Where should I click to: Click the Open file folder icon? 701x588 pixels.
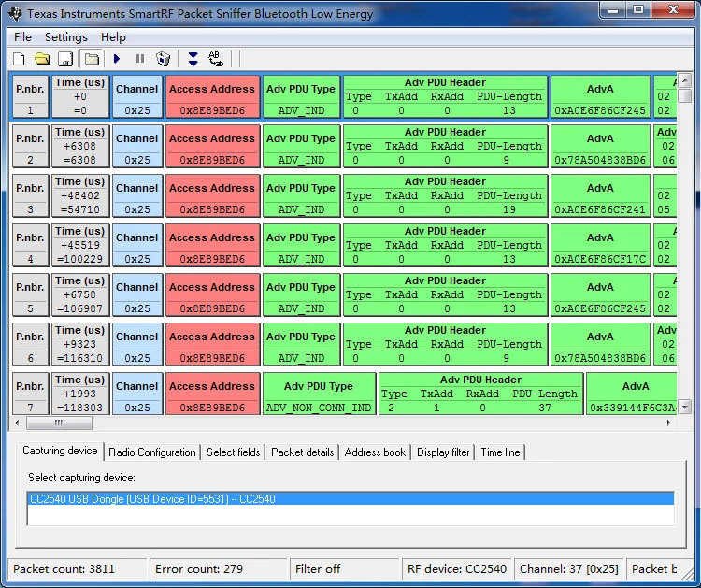(42, 59)
